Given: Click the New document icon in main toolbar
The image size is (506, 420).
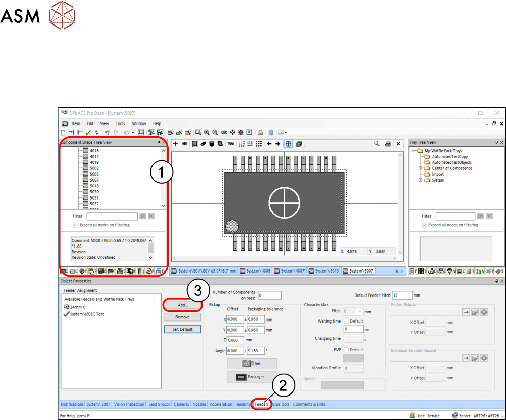Looking at the screenshot, I should 63,132.
